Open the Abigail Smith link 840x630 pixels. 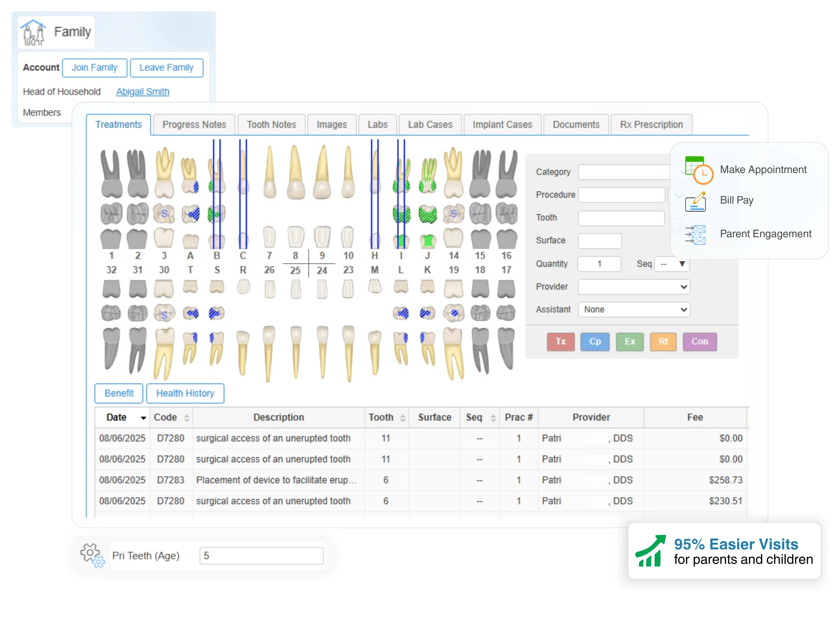tap(142, 91)
